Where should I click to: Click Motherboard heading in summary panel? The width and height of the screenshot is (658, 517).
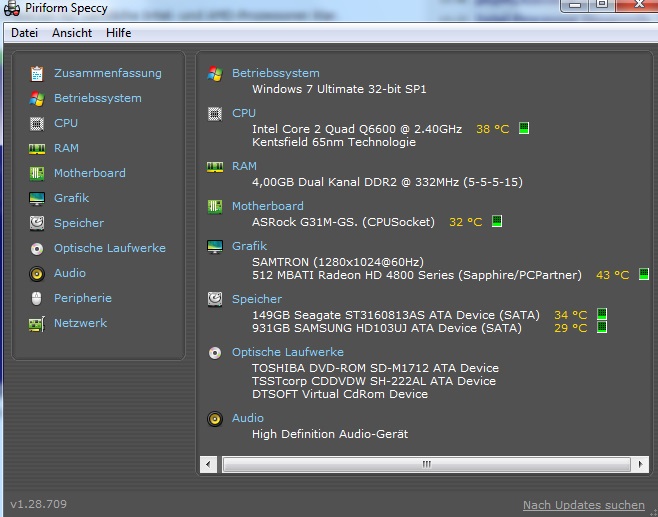(x=268, y=206)
